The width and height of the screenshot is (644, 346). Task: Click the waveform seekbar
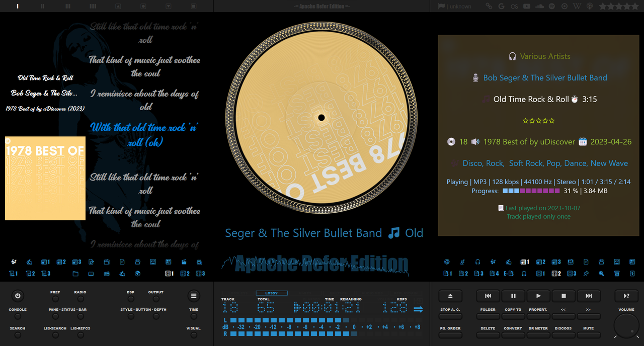(x=315, y=266)
